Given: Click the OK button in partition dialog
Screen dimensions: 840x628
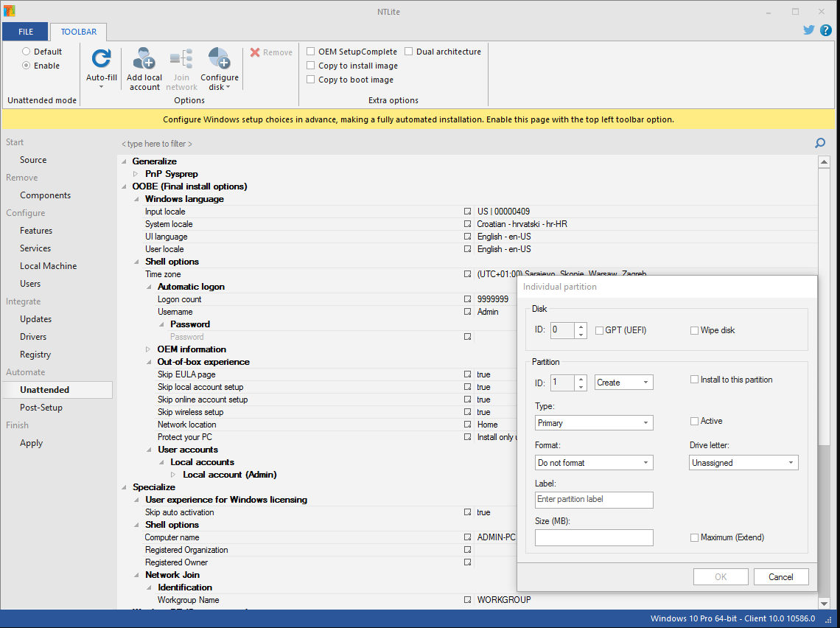Looking at the screenshot, I should [721, 577].
